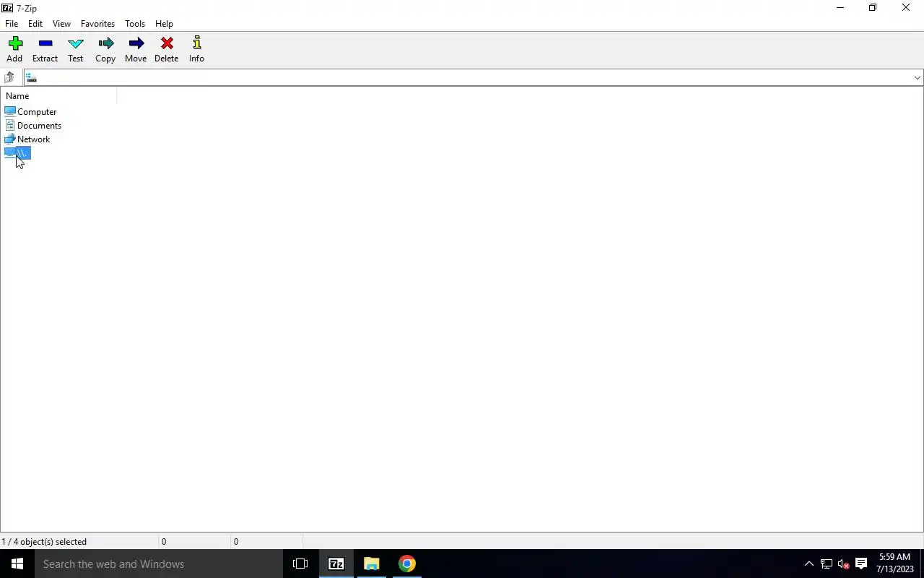This screenshot has width=924, height=578.
Task: Open File Explorer from taskbar
Action: pyautogui.click(x=372, y=564)
